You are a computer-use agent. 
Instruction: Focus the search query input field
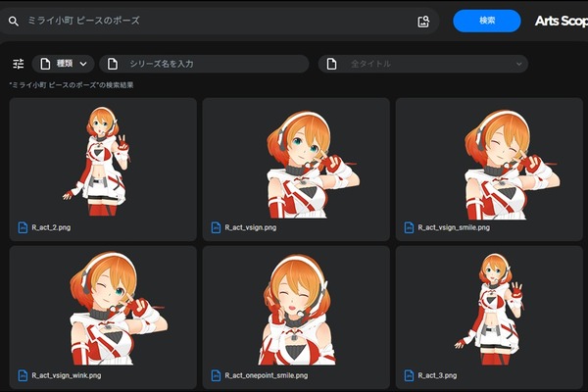click(x=220, y=21)
